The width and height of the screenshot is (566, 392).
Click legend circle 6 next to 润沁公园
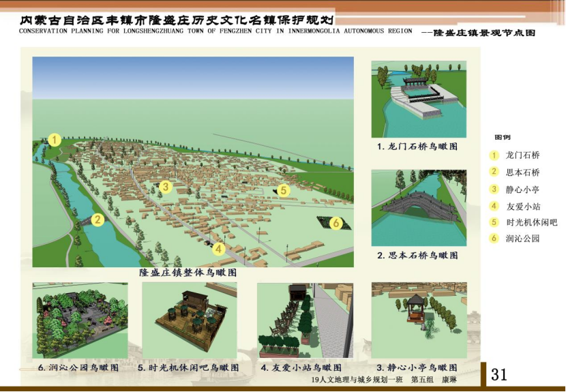click(494, 239)
